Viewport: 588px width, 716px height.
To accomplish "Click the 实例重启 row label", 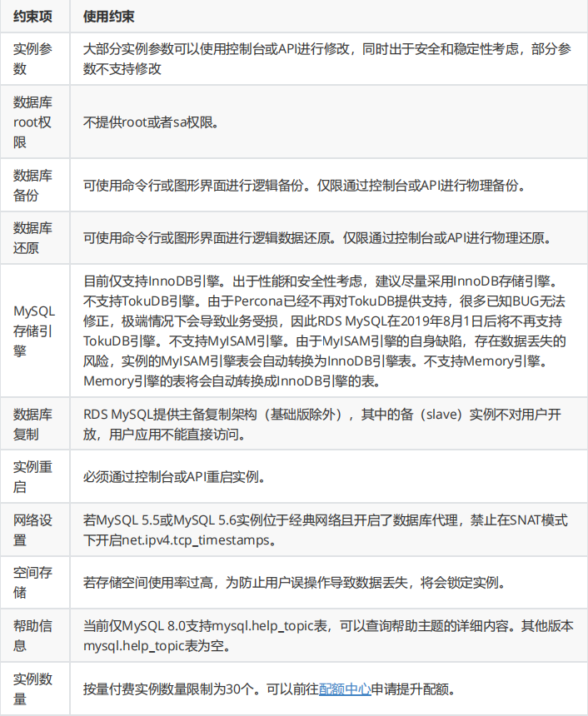I will 32,477.
